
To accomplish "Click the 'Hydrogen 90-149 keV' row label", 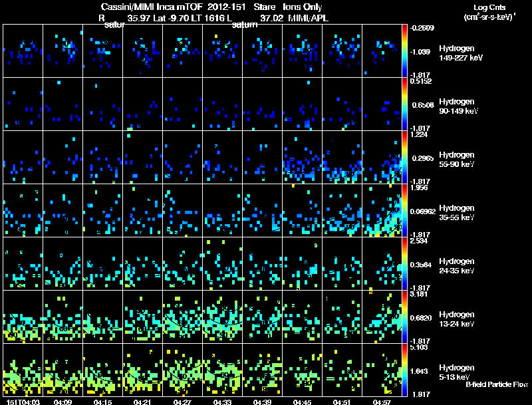I will click(459, 106).
